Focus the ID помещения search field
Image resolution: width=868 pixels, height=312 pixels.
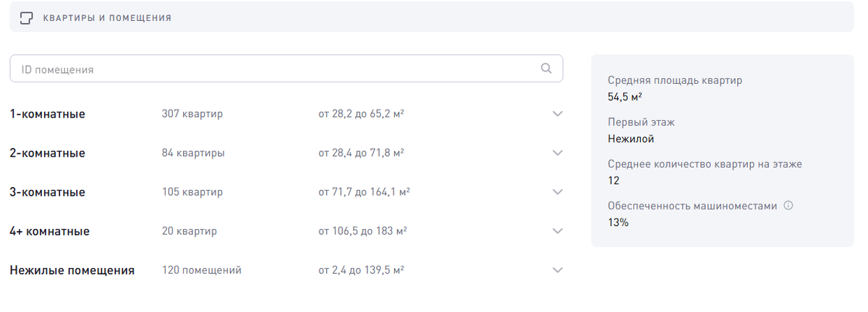286,69
